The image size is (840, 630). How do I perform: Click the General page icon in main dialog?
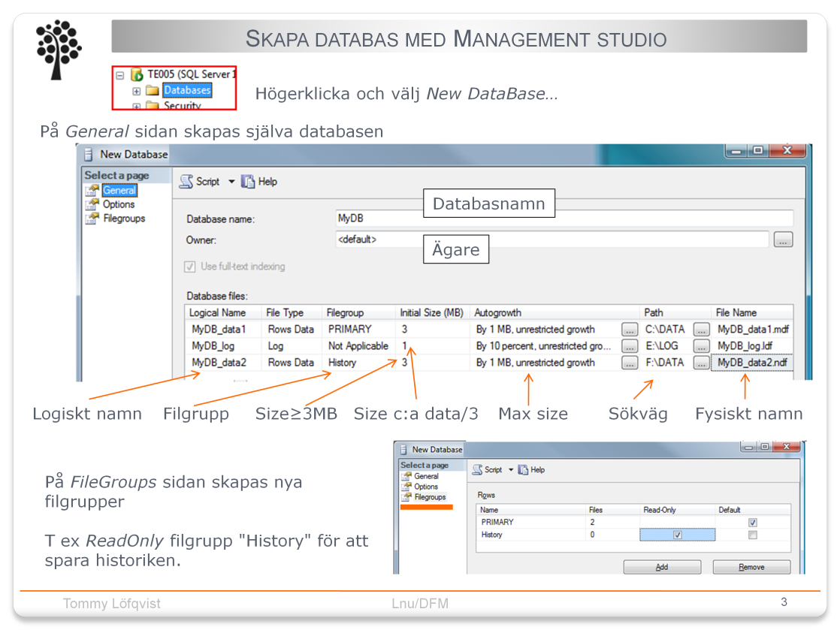click(x=92, y=191)
